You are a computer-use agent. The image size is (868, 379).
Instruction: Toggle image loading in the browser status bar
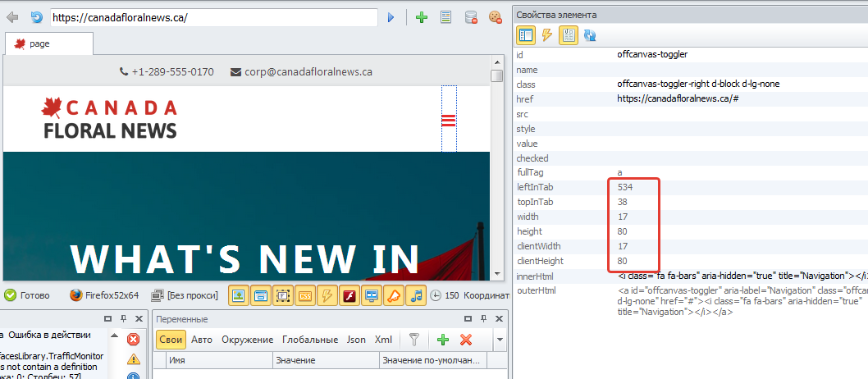pos(238,296)
